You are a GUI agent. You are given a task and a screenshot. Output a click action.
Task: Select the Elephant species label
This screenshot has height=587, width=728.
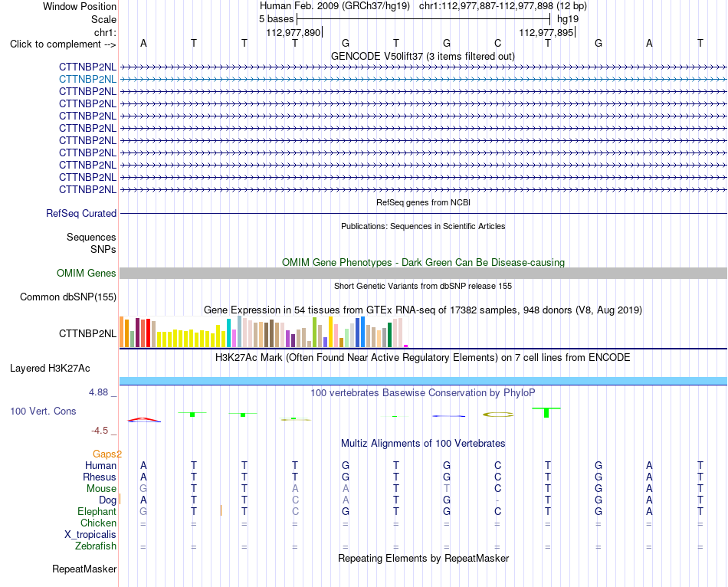[97, 511]
